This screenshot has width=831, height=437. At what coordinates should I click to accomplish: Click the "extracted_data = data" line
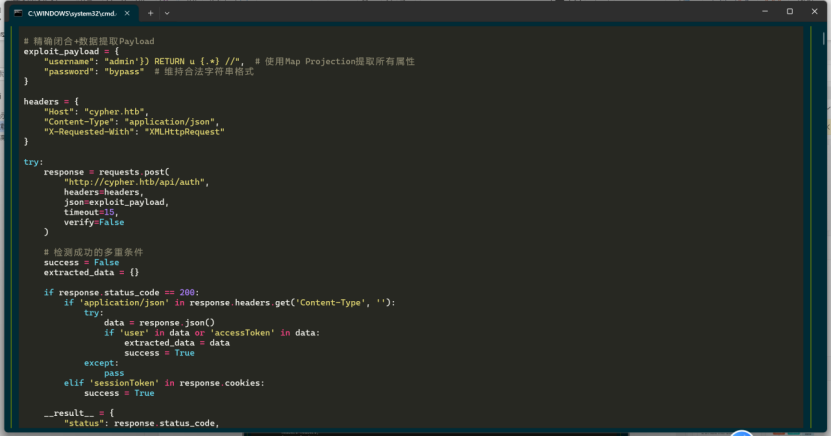pyautogui.click(x=177, y=343)
